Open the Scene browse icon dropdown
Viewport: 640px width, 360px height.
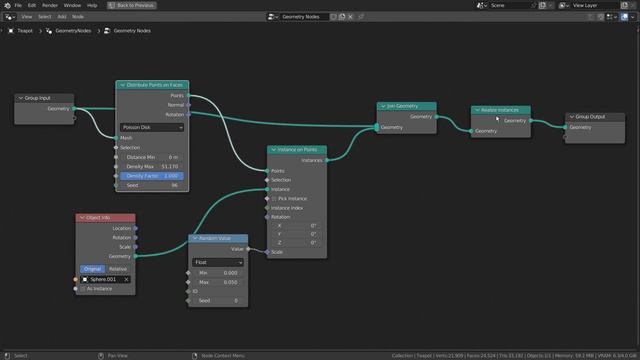tap(482, 5)
